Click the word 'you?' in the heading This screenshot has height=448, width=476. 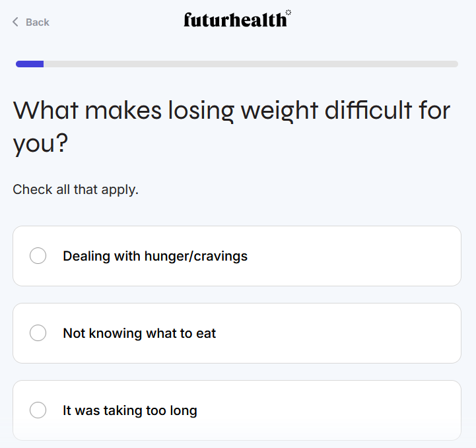pos(40,143)
